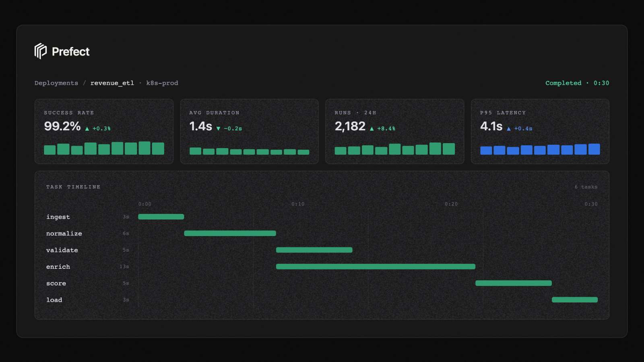Click the 3s duration for load
Viewport: 644px width, 362px height.
[x=126, y=300]
